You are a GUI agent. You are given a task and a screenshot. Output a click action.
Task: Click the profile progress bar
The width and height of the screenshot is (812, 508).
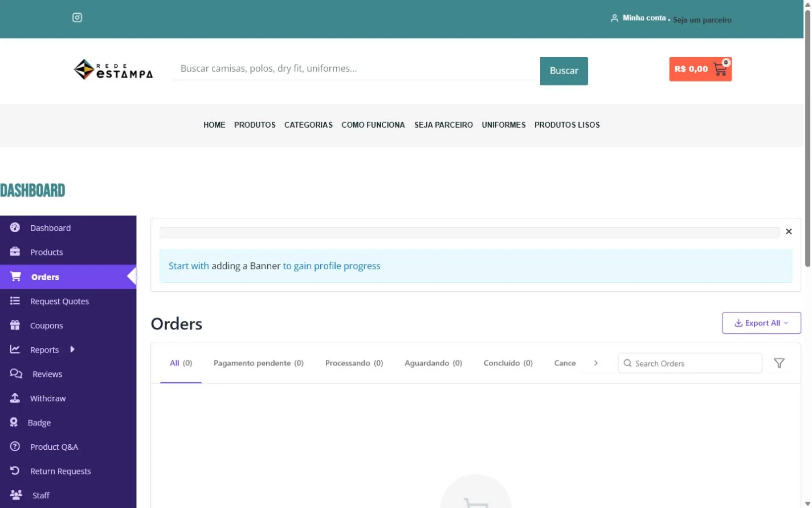pos(470,232)
